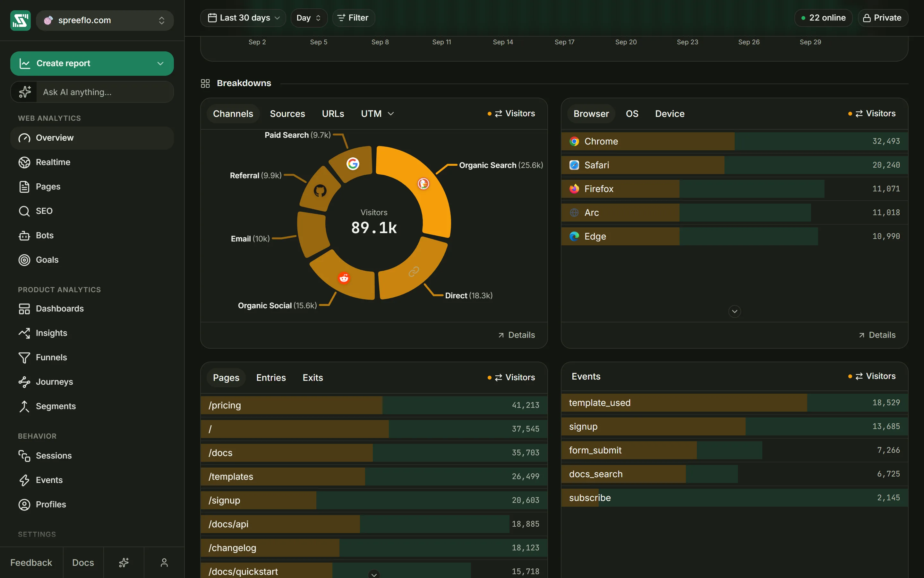Open the Day interval selector
Screen dimensions: 924x578
pyautogui.click(x=309, y=18)
